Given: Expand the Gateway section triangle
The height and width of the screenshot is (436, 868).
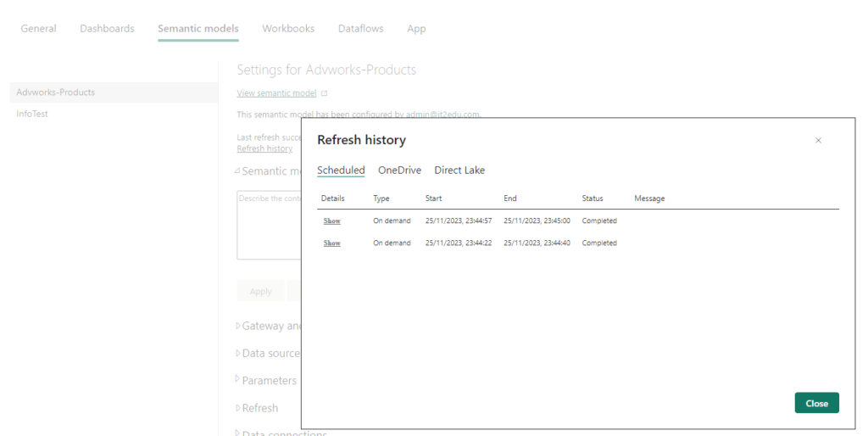Looking at the screenshot, I should (x=237, y=326).
